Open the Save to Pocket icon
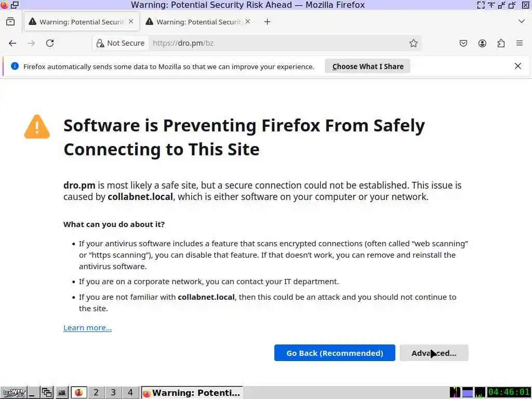532x399 pixels. pyautogui.click(x=463, y=43)
